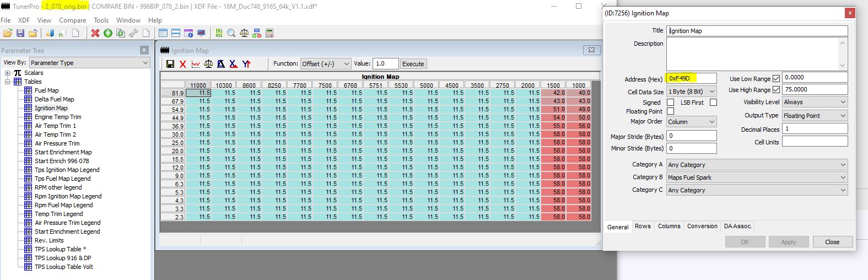Open the binary 1010 hex editor icon
Screen dimensions: 868x280
pos(219,33)
